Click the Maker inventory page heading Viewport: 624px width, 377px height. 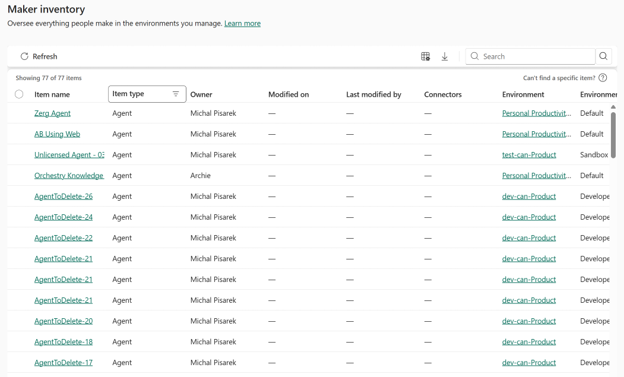46,9
